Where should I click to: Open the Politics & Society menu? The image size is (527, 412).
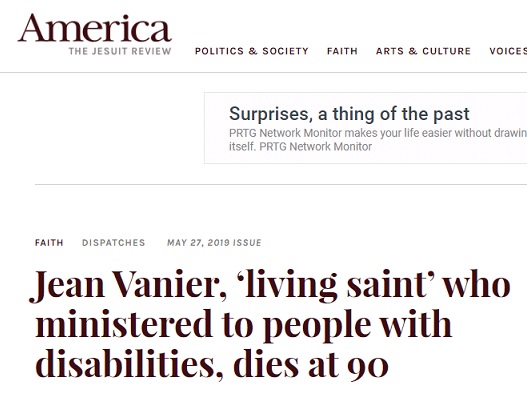252,51
